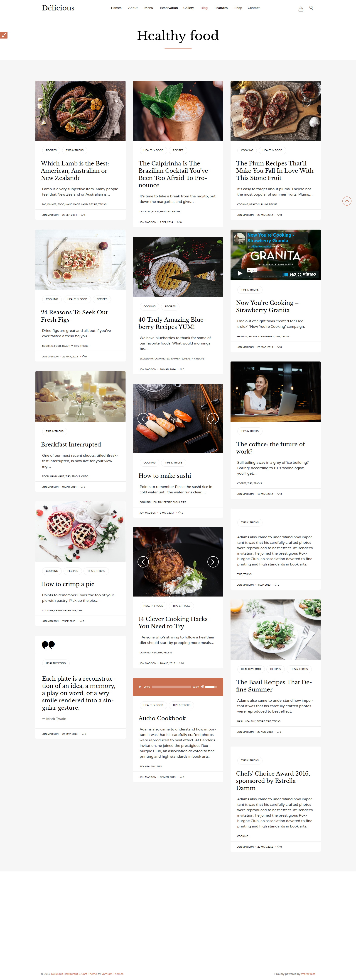Select the Features navigation item
Image resolution: width=356 pixels, height=980 pixels.
click(x=221, y=8)
